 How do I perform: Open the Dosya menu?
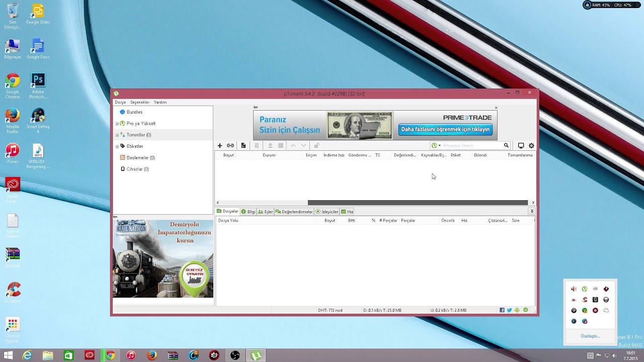[120, 102]
